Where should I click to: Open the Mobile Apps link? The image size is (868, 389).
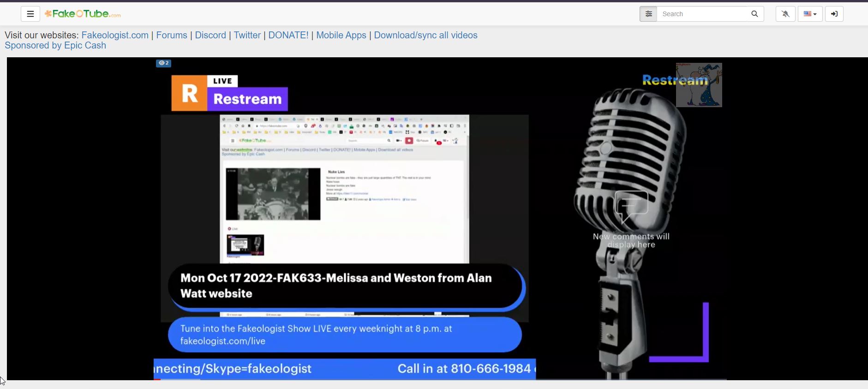click(x=341, y=35)
